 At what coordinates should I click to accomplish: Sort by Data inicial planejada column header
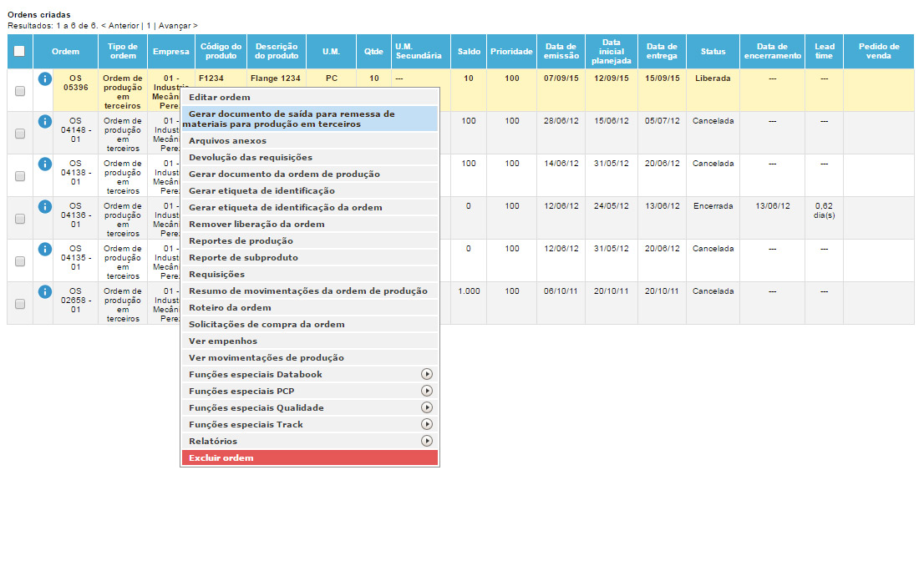[x=612, y=51]
